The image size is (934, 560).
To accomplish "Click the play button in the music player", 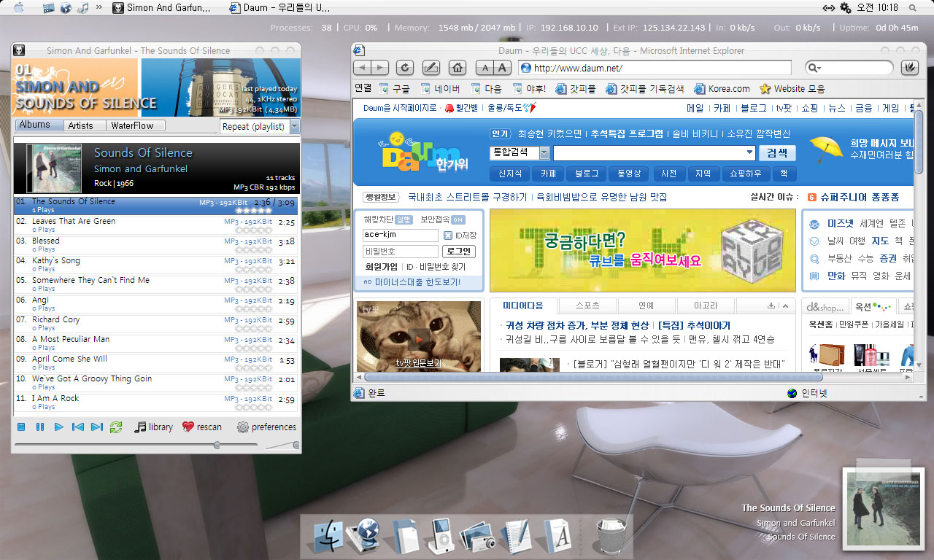I will (x=59, y=427).
